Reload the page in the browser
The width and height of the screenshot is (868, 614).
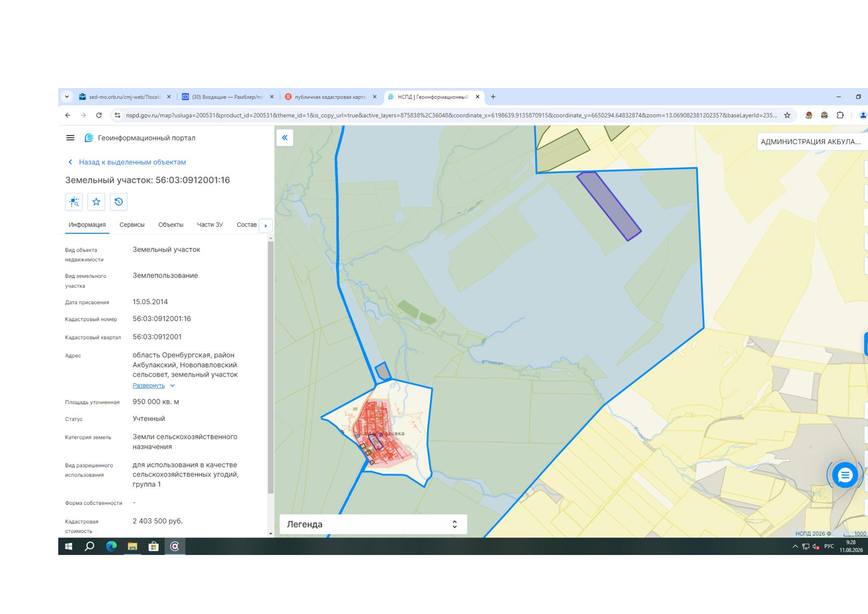click(99, 115)
